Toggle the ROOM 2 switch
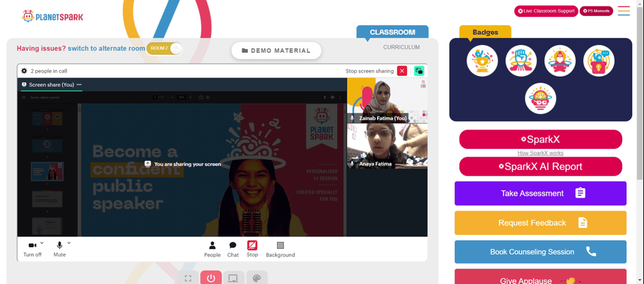Screen dimensions: 644x284 click(164, 48)
